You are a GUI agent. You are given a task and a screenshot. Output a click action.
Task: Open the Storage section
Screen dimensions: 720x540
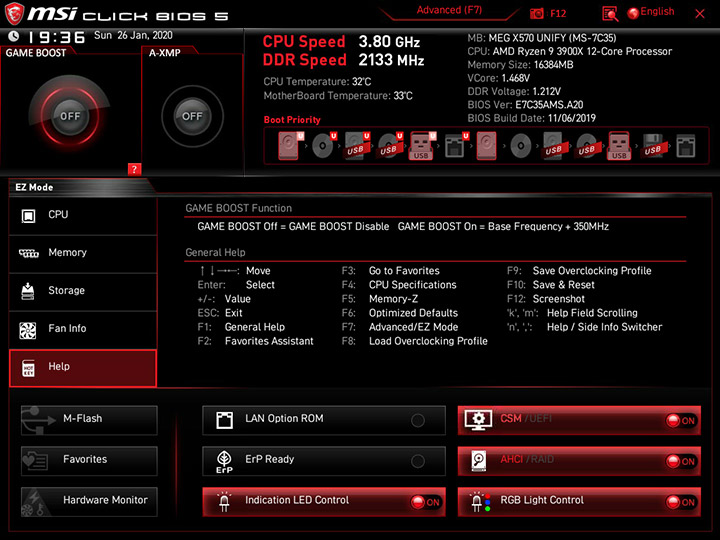[83, 292]
